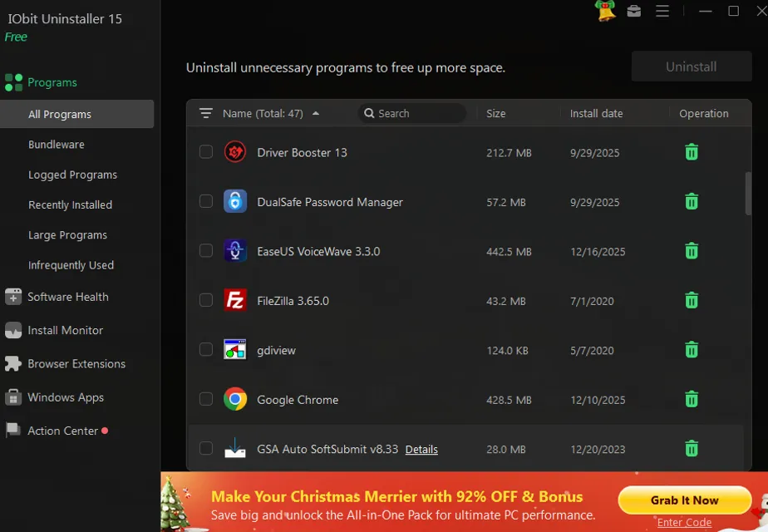
Task: Open the Browser Extensions section
Action: 76,364
